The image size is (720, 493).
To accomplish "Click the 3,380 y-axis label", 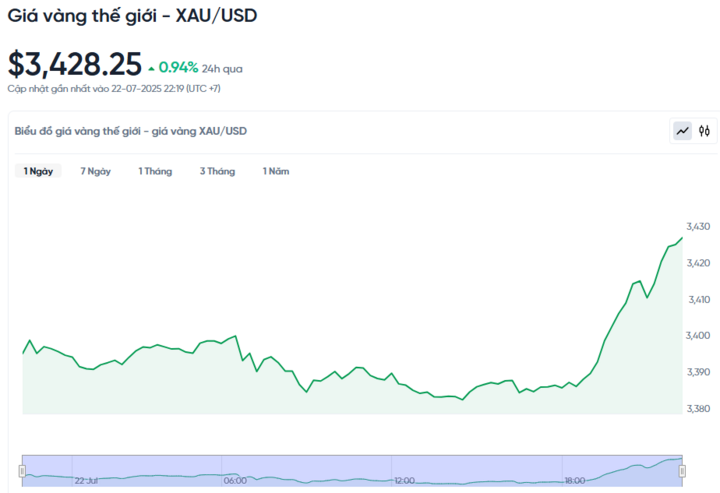I will coord(697,408).
